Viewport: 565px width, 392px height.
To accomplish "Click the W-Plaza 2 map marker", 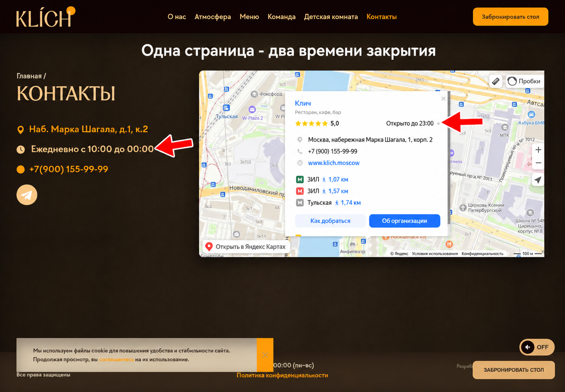I will (x=252, y=110).
